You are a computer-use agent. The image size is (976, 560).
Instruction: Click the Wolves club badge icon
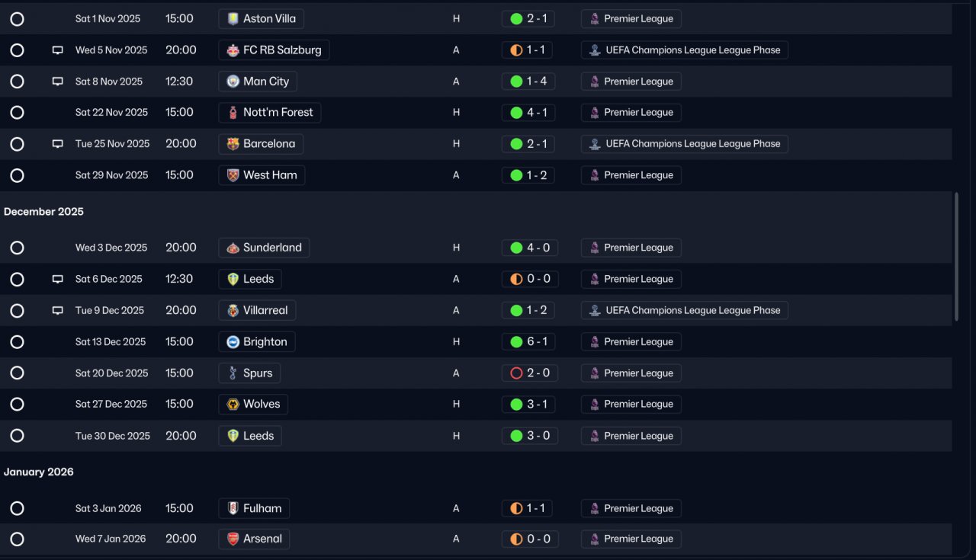coord(233,405)
